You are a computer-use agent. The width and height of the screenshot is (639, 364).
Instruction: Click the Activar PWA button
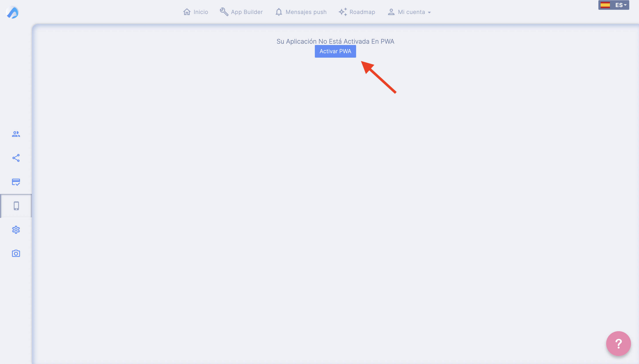point(335,51)
